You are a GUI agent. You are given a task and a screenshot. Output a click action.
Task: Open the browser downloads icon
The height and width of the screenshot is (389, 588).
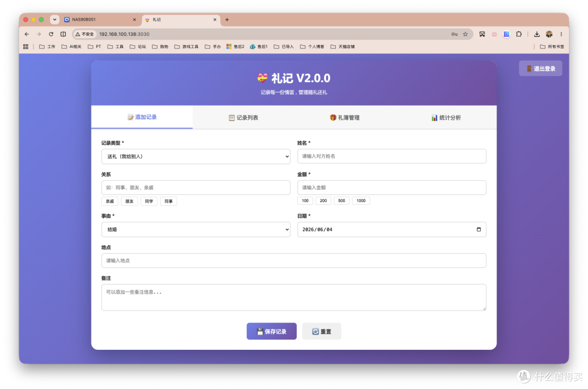pos(537,34)
